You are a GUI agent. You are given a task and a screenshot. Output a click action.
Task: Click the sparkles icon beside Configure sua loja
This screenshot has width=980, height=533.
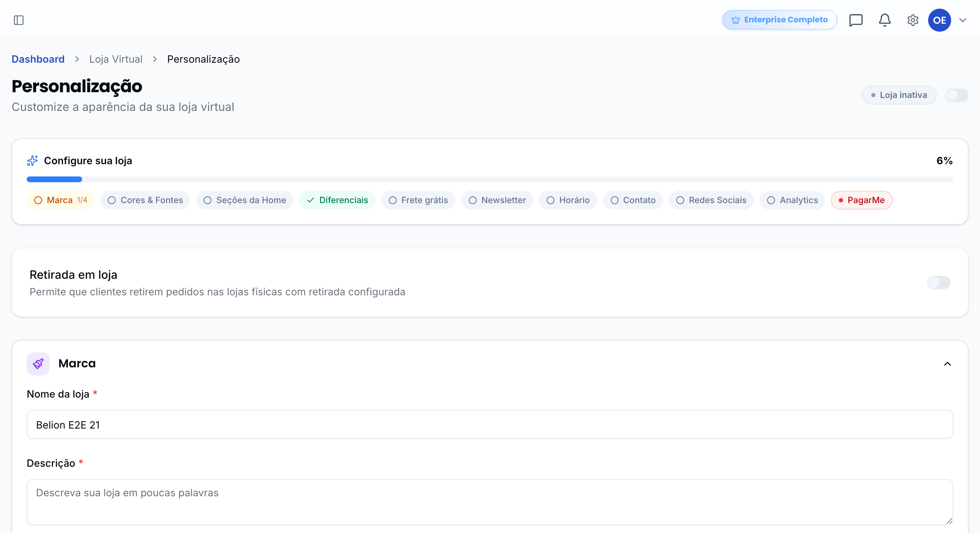pos(32,160)
